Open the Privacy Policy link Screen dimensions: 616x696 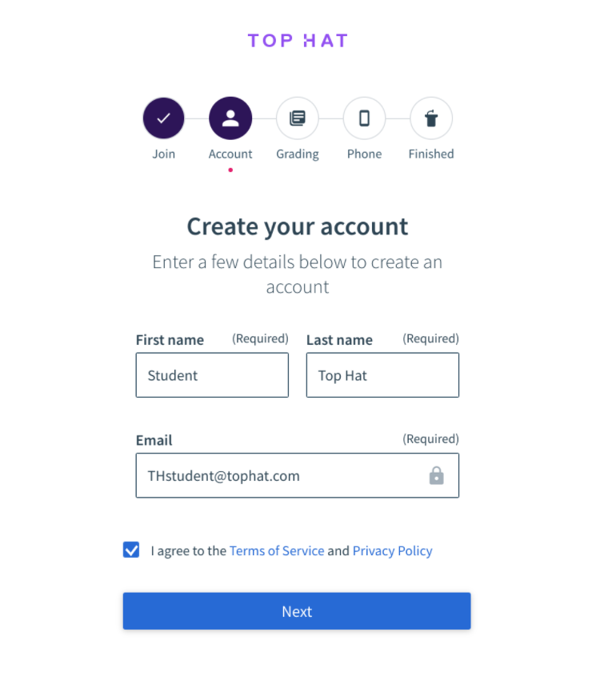click(392, 551)
